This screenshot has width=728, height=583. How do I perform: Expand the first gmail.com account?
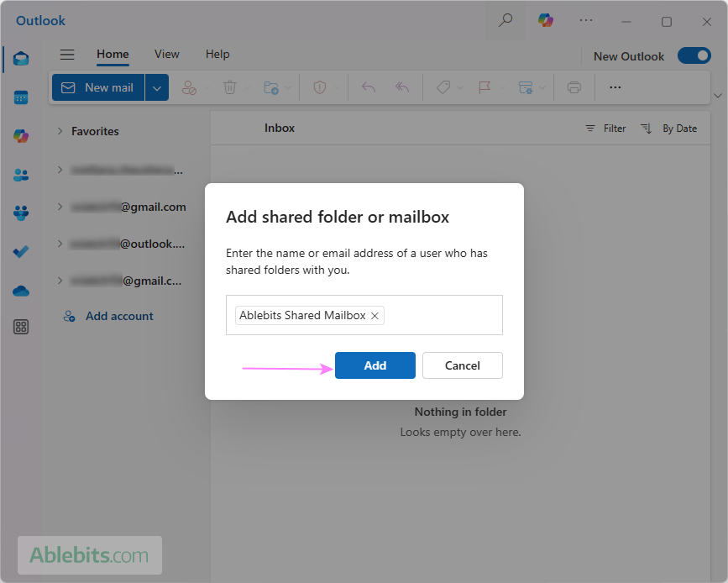pyautogui.click(x=60, y=207)
